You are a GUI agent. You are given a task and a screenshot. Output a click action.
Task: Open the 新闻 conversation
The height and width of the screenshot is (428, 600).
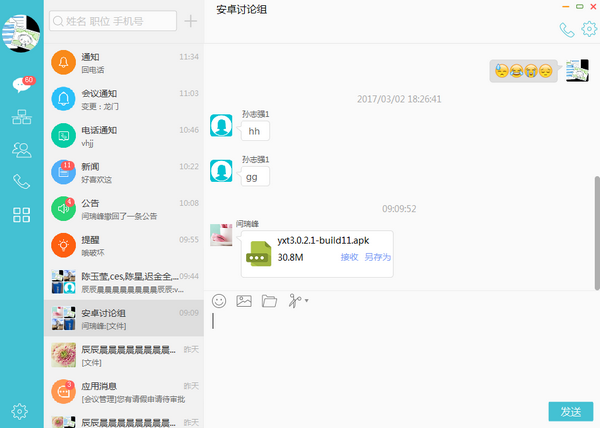124,172
